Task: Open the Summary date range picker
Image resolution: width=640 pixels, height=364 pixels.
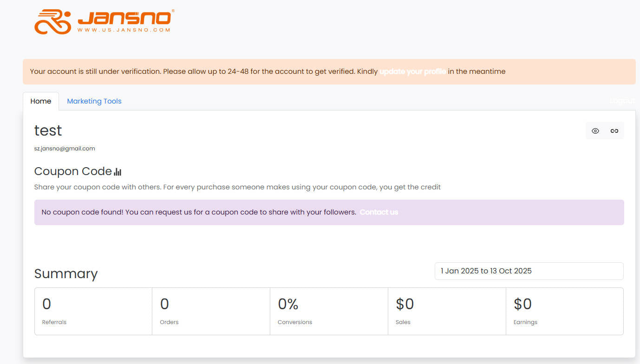Action: coord(529,271)
